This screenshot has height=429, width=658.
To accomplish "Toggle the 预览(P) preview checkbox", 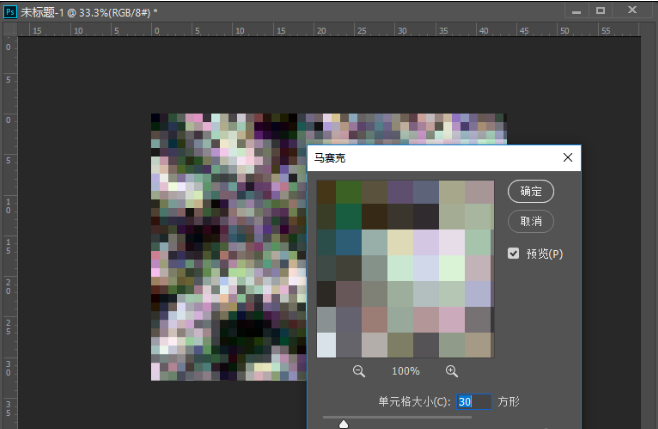I will [x=513, y=253].
